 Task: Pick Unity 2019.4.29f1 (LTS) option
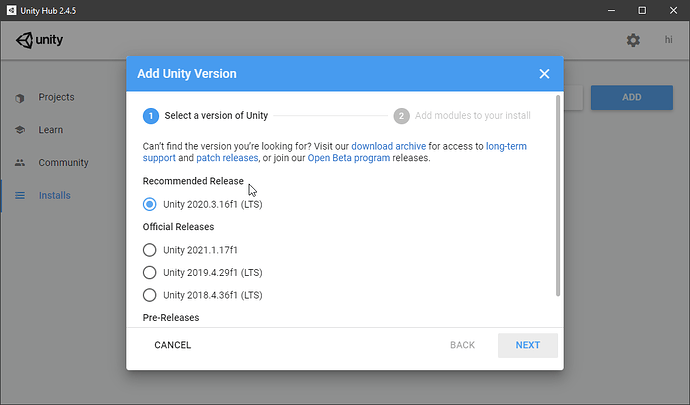tap(150, 272)
